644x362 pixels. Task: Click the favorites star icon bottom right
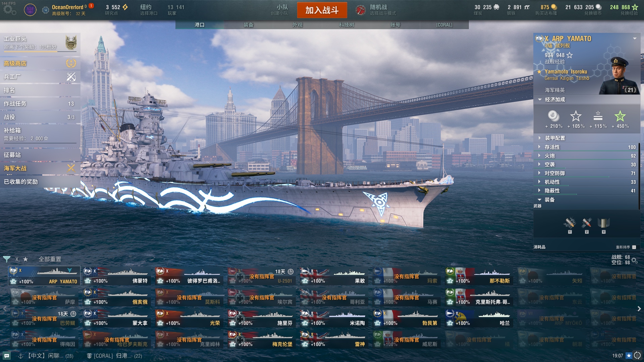[629, 356]
